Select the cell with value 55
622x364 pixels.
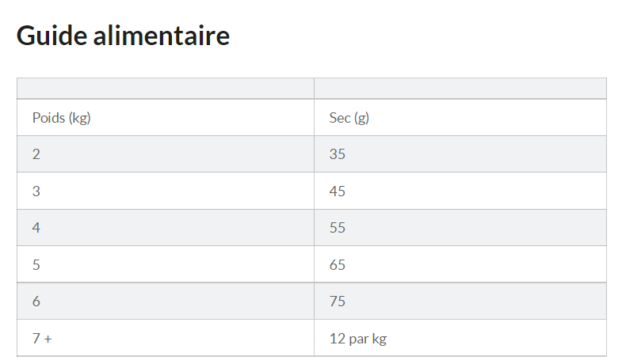coord(338,228)
